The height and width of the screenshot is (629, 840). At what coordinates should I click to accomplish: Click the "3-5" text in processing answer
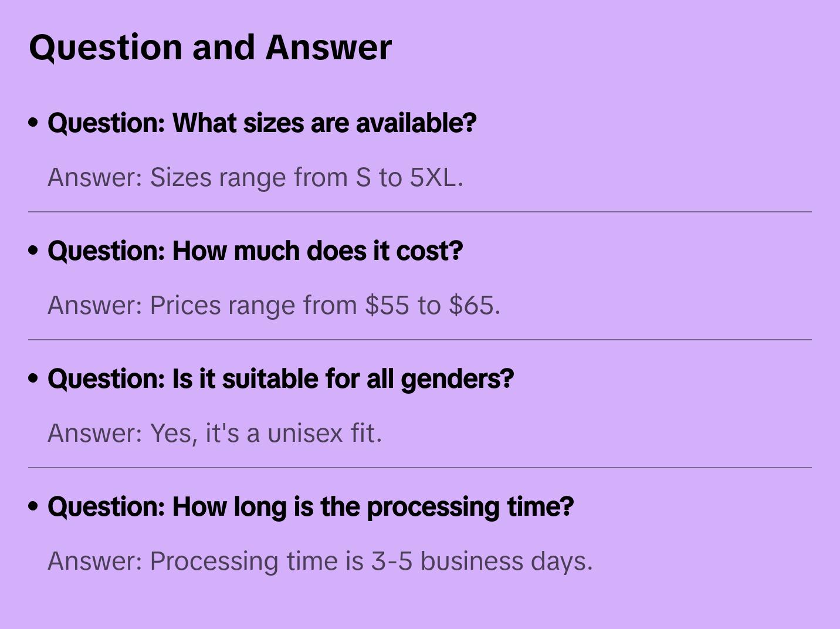(391, 561)
